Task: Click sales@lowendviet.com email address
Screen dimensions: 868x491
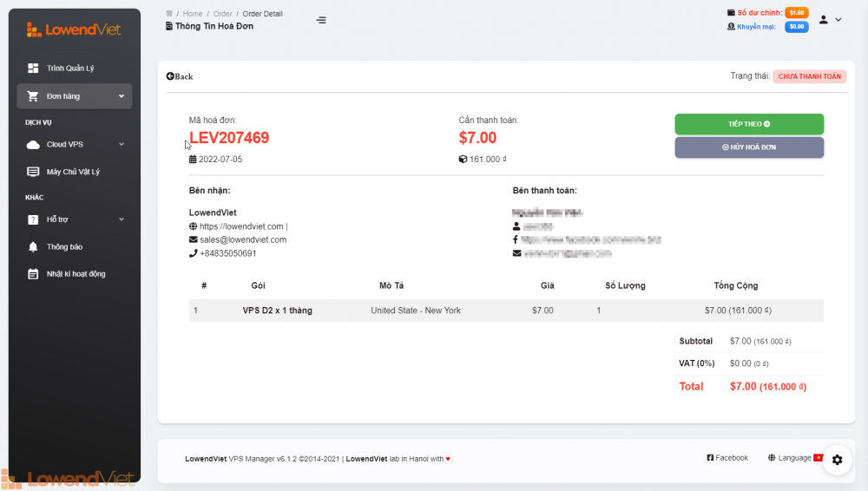Action: coord(243,239)
